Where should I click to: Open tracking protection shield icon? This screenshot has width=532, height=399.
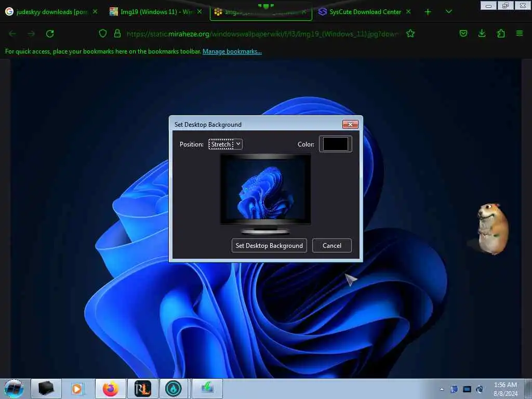(x=103, y=34)
